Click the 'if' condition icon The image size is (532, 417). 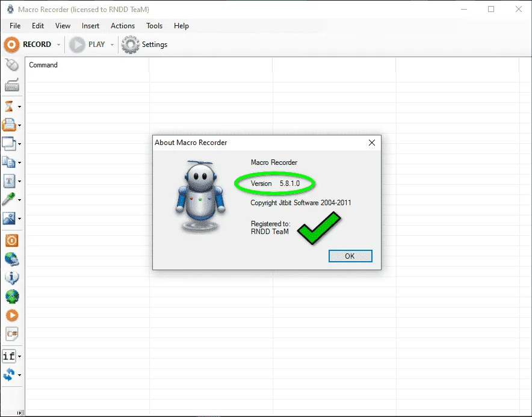(x=9, y=356)
